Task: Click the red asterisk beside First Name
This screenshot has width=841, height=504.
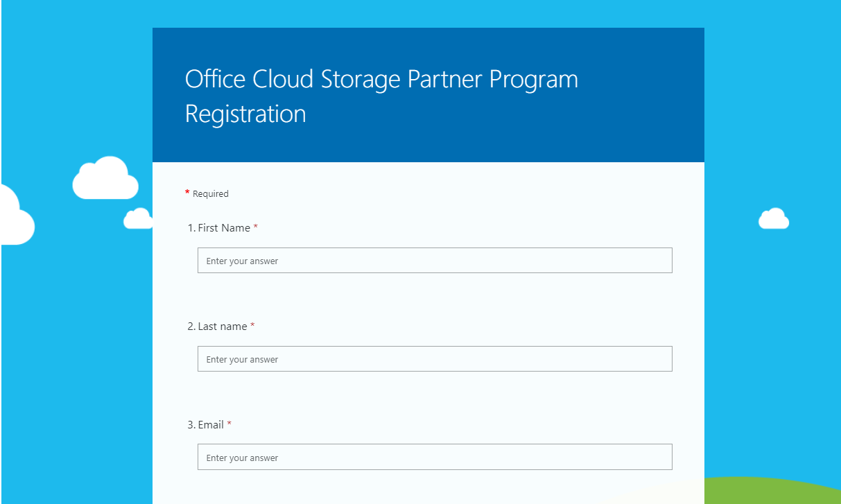Action: pyautogui.click(x=256, y=227)
